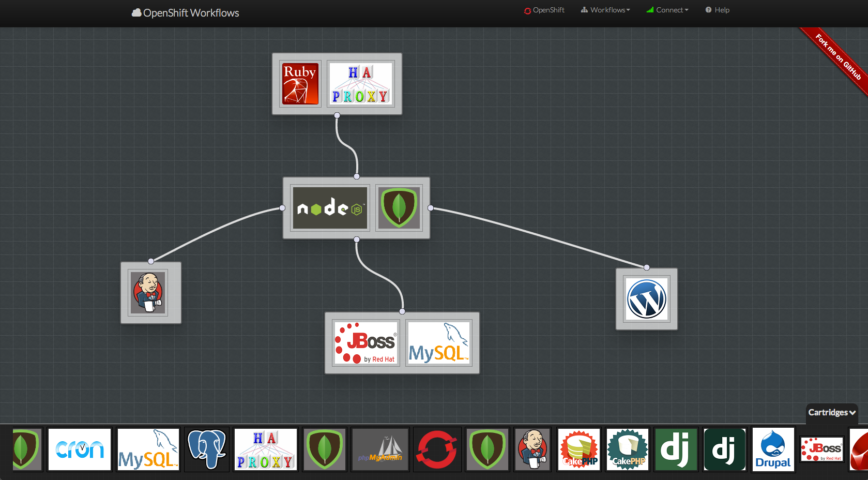
Task: Pick the Jenkins cartridge in the bottom tray
Action: (533, 449)
